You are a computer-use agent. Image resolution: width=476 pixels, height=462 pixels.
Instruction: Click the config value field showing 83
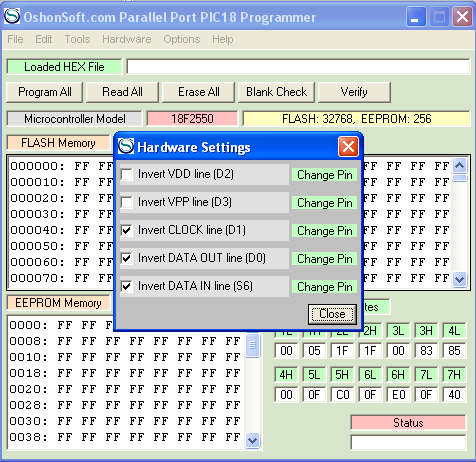[x=426, y=351]
